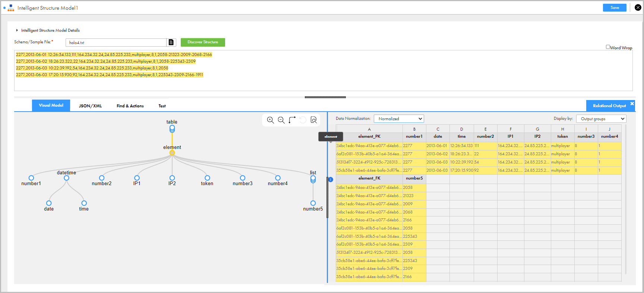Viewport: 644px width, 293px height.
Task: Click the number5 cell with value 21323
Action: click(414, 196)
